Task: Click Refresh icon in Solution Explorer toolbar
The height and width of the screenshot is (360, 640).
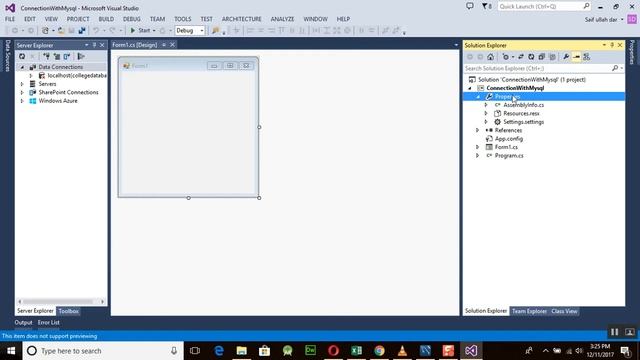Action: (x=531, y=57)
